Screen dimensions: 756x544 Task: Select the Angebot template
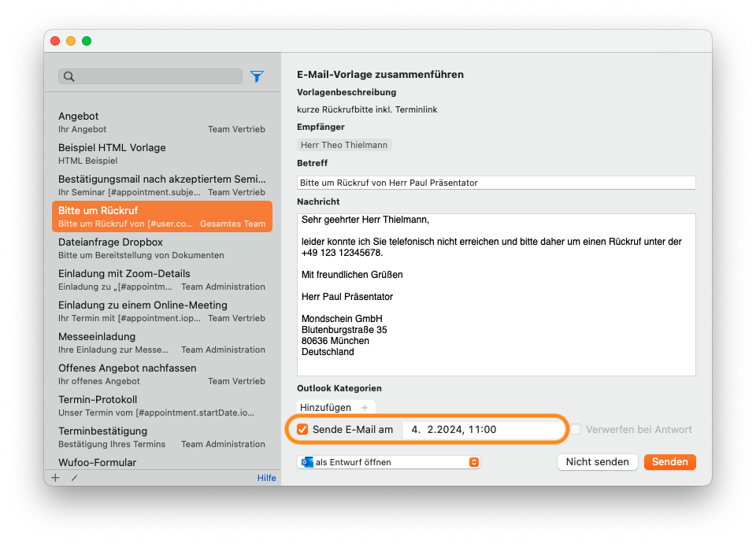[x=162, y=122]
